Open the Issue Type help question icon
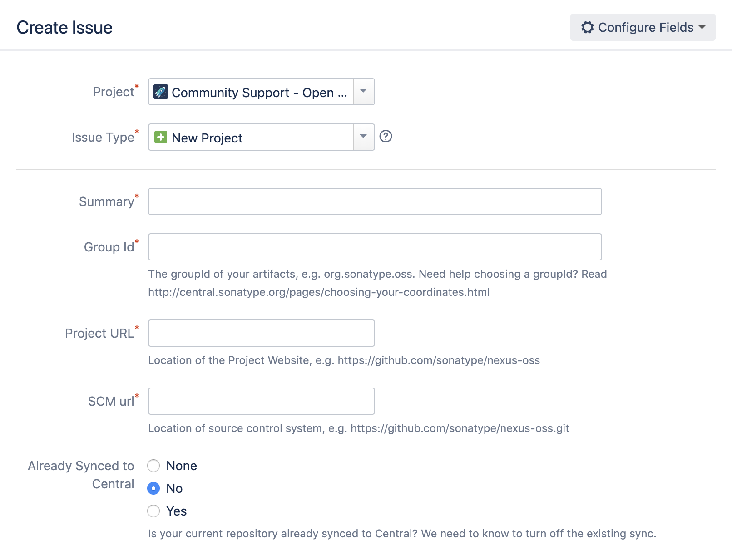 click(386, 136)
